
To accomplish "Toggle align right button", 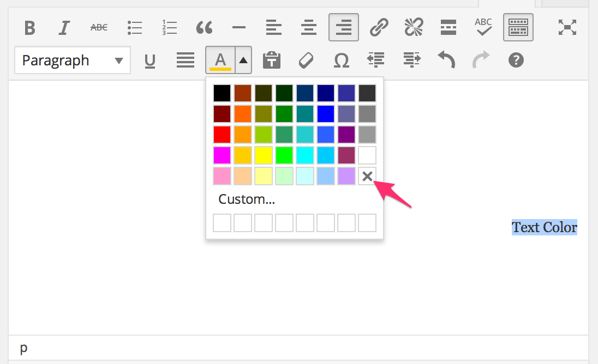I will click(x=344, y=27).
